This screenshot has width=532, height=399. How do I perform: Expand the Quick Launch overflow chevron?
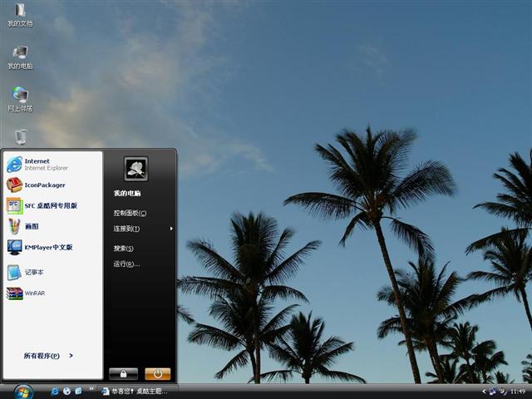tap(91, 389)
